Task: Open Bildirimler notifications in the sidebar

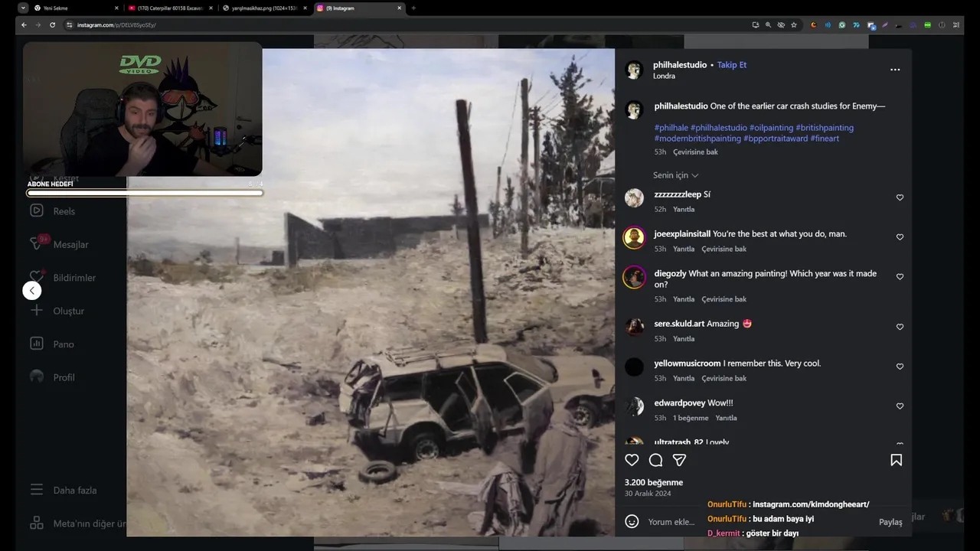Action: click(74, 278)
